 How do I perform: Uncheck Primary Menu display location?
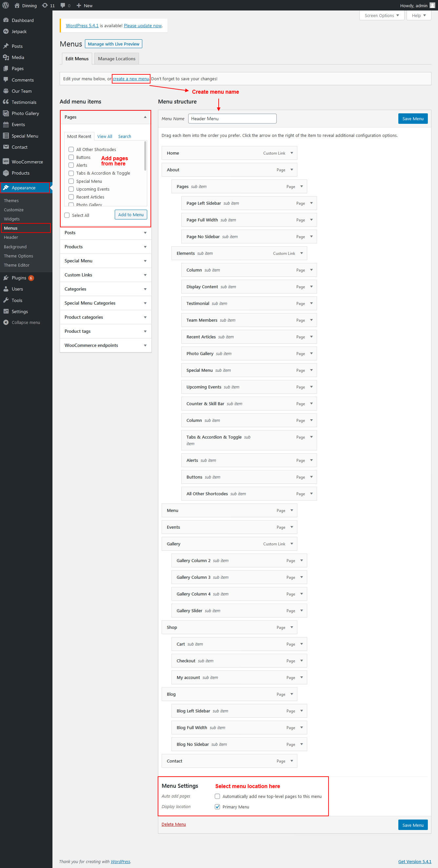(217, 807)
